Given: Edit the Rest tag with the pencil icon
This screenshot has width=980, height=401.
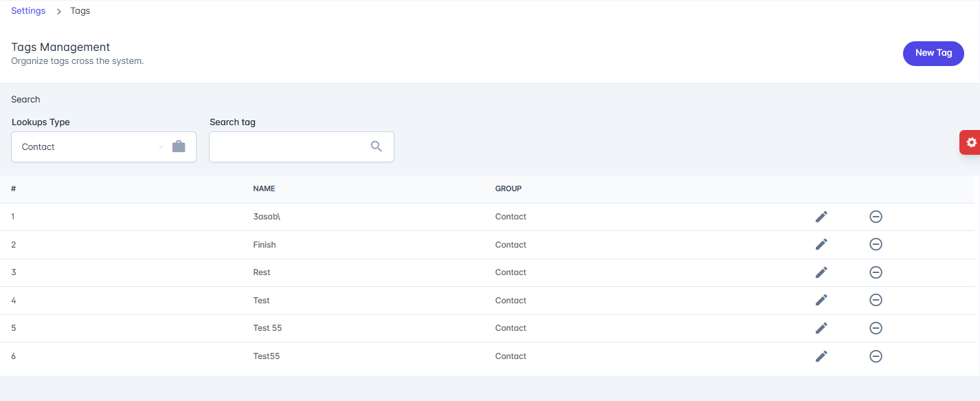Looking at the screenshot, I should (x=821, y=272).
